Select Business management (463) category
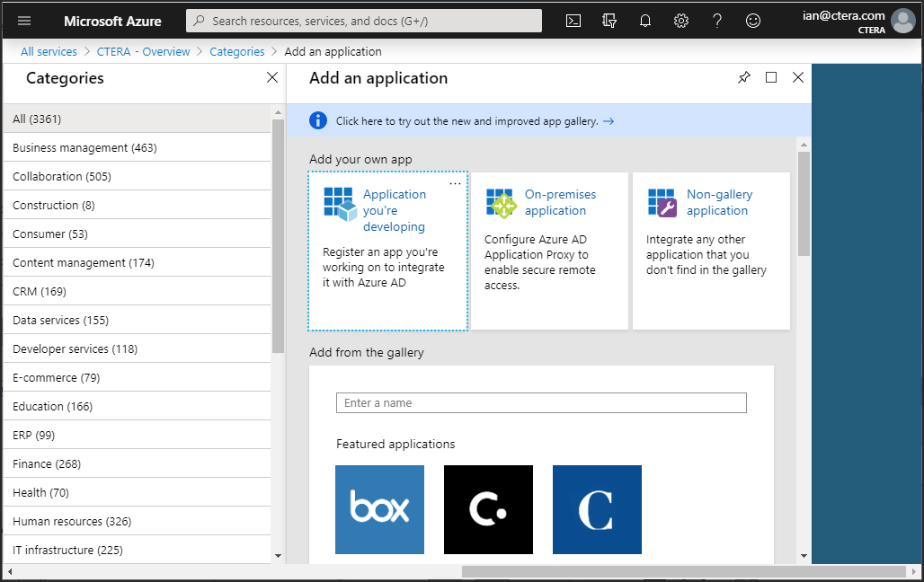This screenshot has width=924, height=582. (137, 148)
